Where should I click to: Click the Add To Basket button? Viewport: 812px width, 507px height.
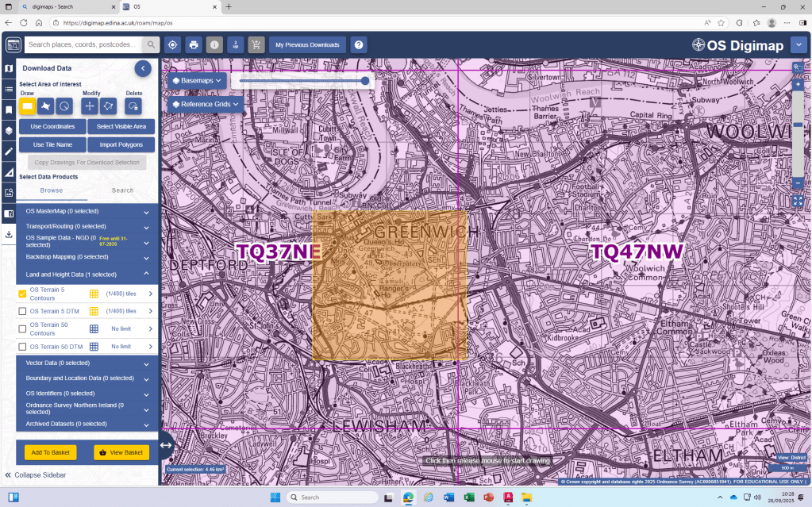(x=50, y=452)
